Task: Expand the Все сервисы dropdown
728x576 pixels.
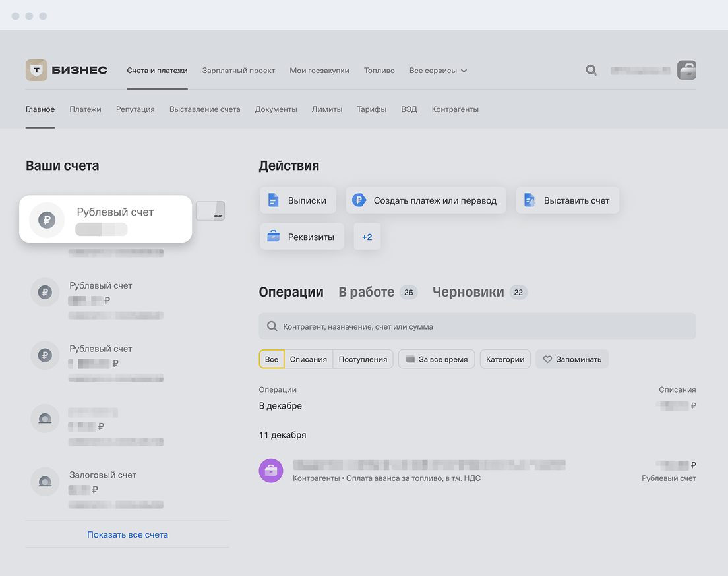Action: (x=438, y=71)
